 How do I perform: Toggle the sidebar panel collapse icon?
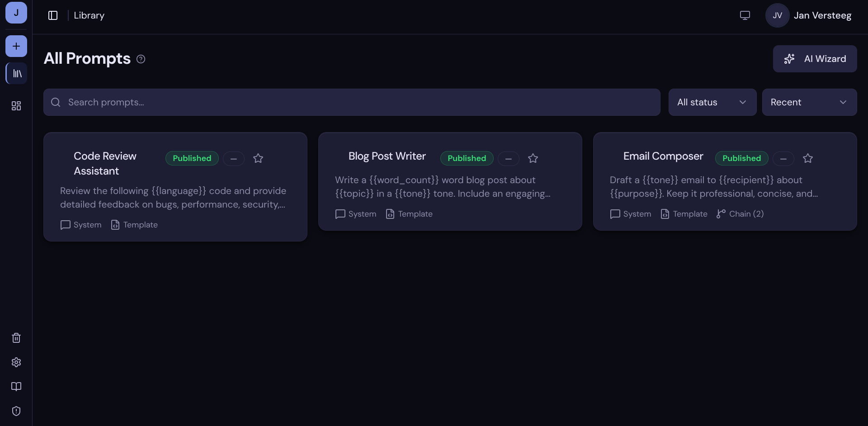coord(53,15)
